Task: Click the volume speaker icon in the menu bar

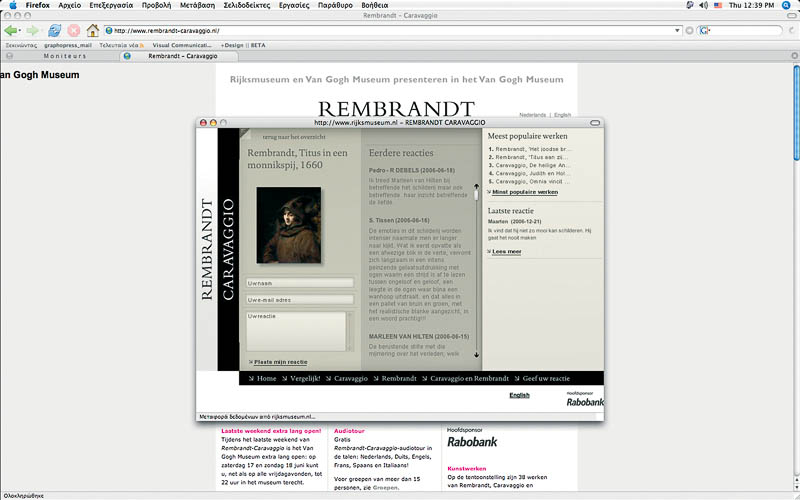Action: (x=704, y=5)
